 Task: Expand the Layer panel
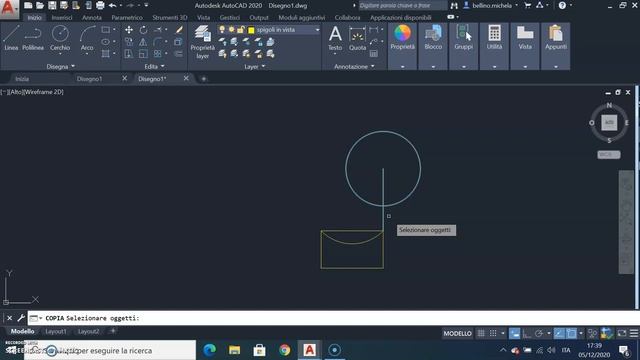click(255, 66)
